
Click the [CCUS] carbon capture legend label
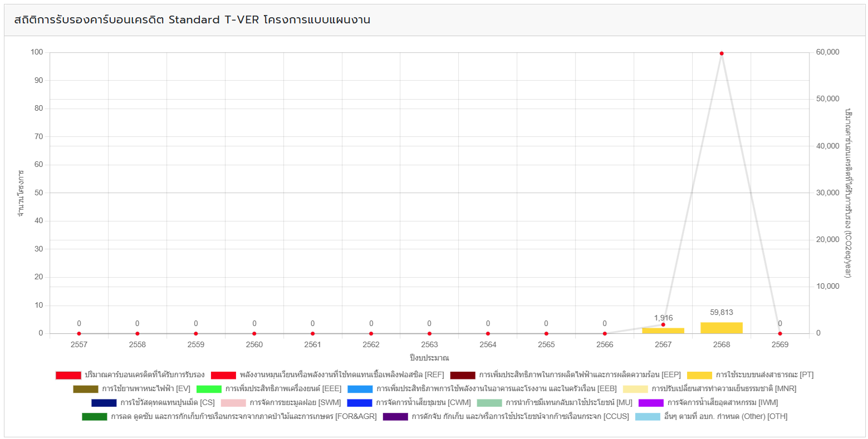tap(520, 417)
